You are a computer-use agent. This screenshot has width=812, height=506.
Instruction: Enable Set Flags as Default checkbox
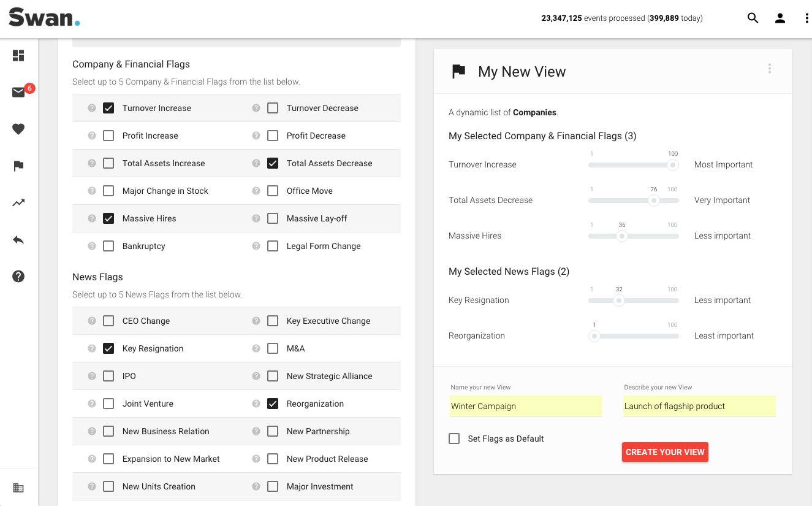click(x=454, y=439)
